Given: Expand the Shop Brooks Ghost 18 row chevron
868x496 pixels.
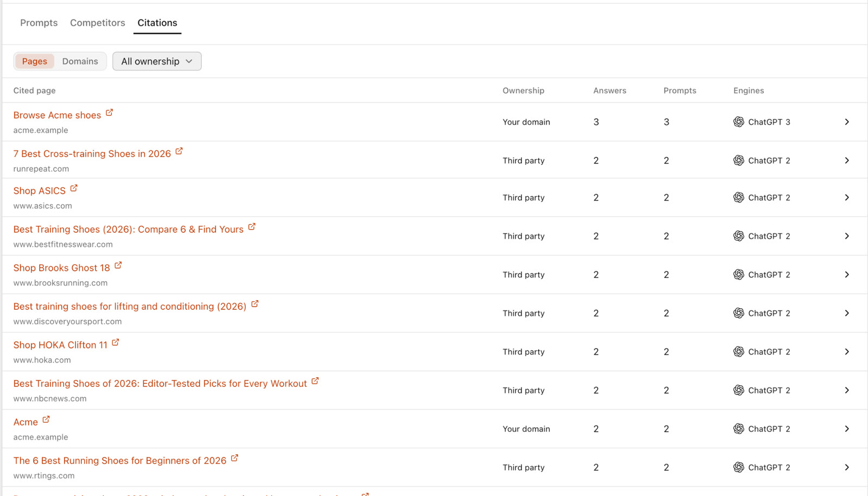Looking at the screenshot, I should click(x=847, y=274).
